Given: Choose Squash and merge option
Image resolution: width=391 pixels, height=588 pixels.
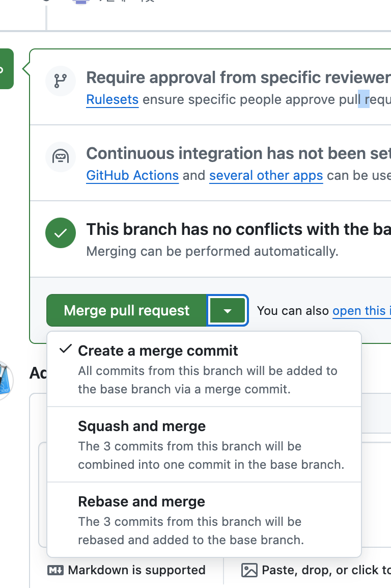Looking at the screenshot, I should [204, 444].
